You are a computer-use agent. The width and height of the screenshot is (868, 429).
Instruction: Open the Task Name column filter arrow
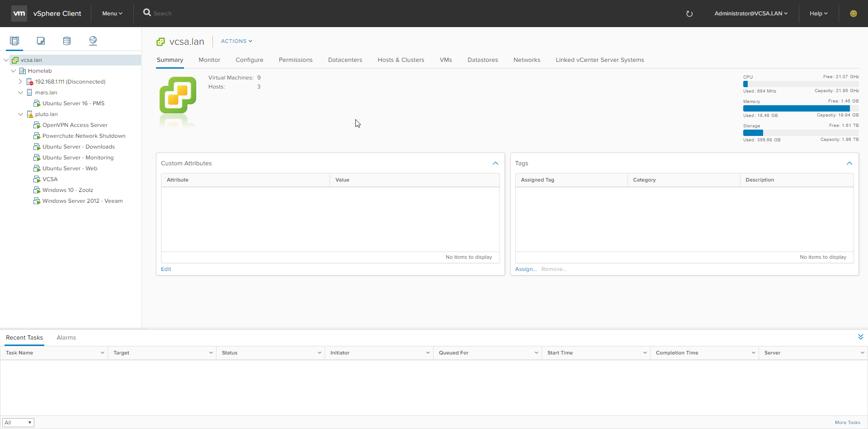tap(102, 353)
